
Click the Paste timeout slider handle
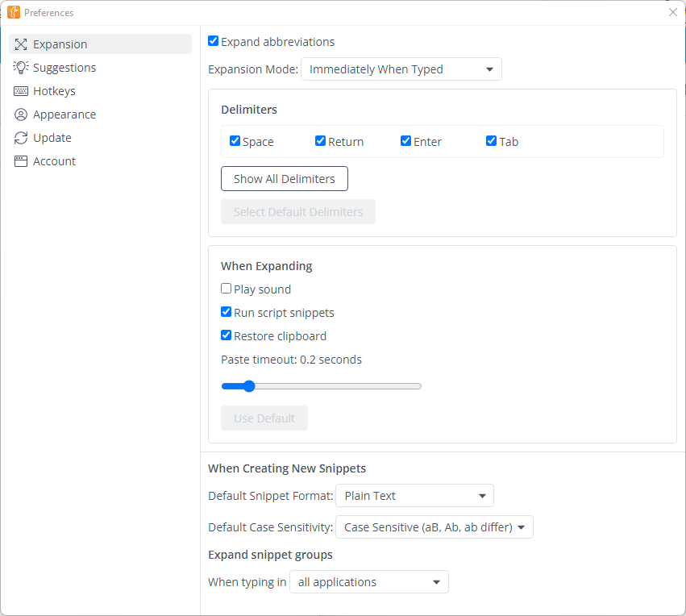(248, 386)
